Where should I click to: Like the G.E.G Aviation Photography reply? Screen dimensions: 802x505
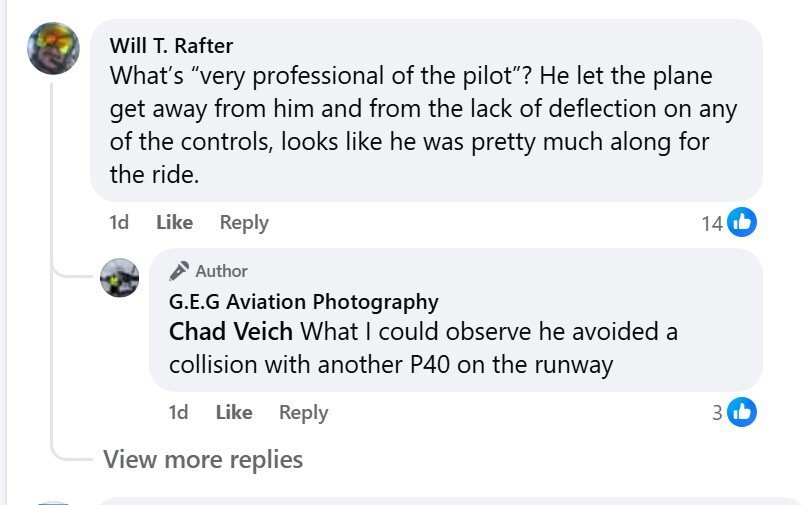pos(233,412)
